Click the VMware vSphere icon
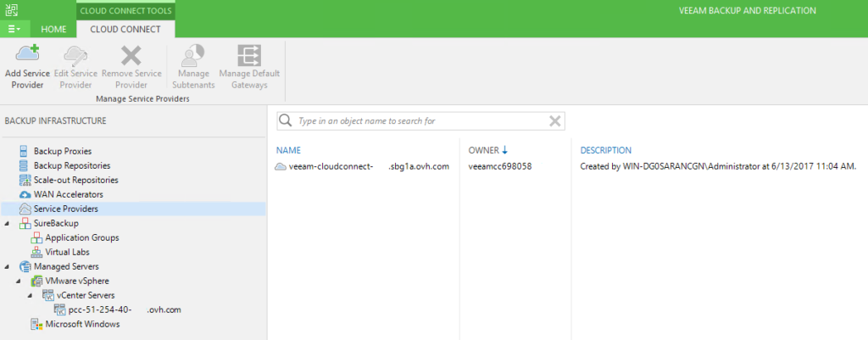The height and width of the screenshot is (340, 868). [36, 281]
